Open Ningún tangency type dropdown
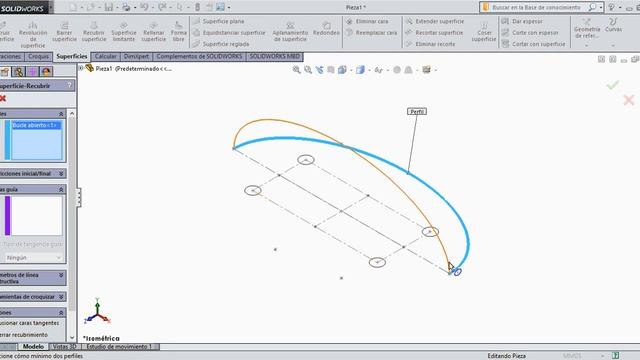The width and height of the screenshot is (640, 360). point(33,258)
